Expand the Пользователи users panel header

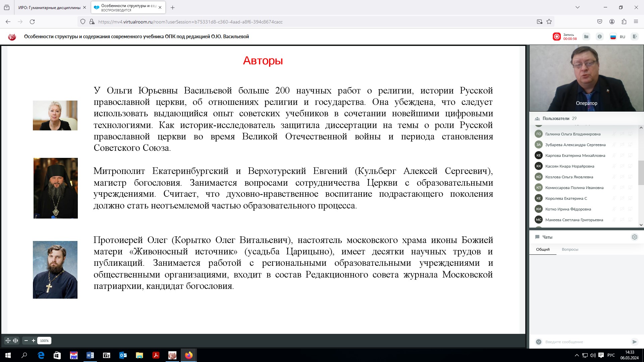tap(586, 118)
